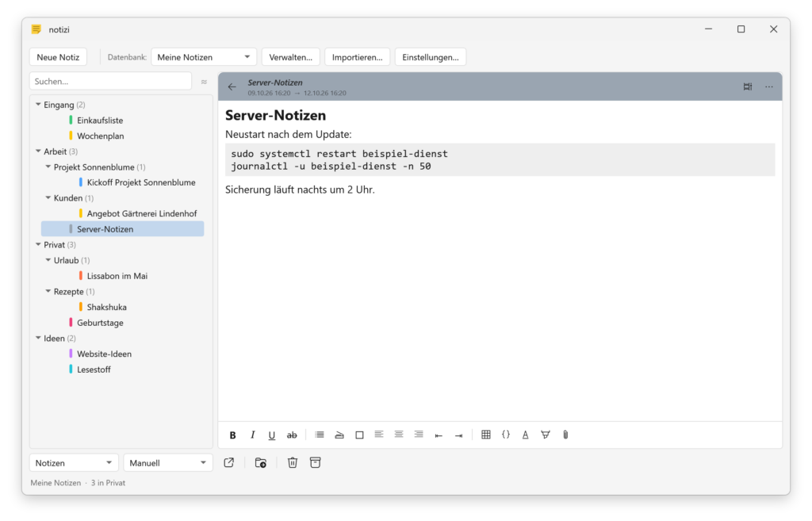
Task: Collapse the Arbeit folder
Action: pyautogui.click(x=38, y=151)
